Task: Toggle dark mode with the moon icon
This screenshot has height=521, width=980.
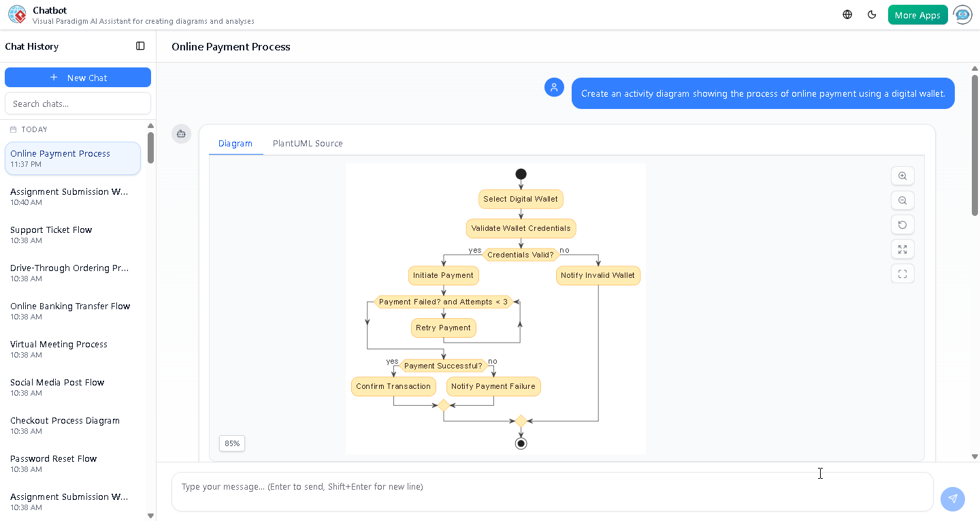Action: click(872, 14)
